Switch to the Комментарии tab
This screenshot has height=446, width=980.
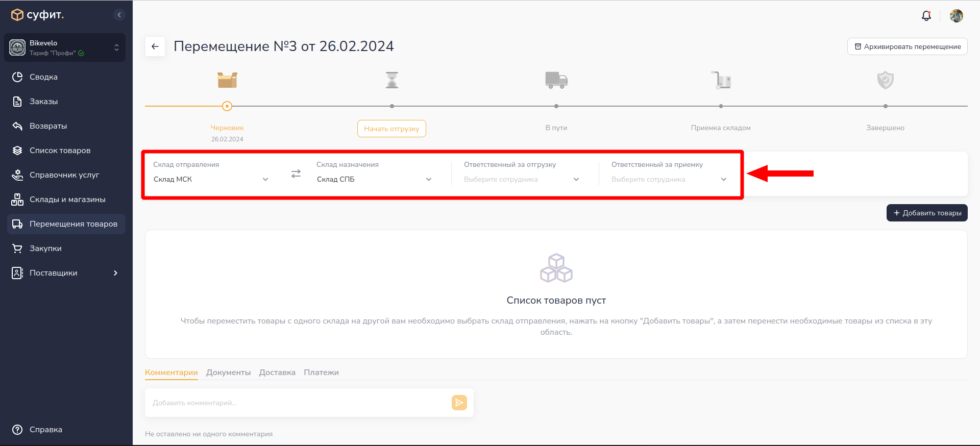coord(171,373)
